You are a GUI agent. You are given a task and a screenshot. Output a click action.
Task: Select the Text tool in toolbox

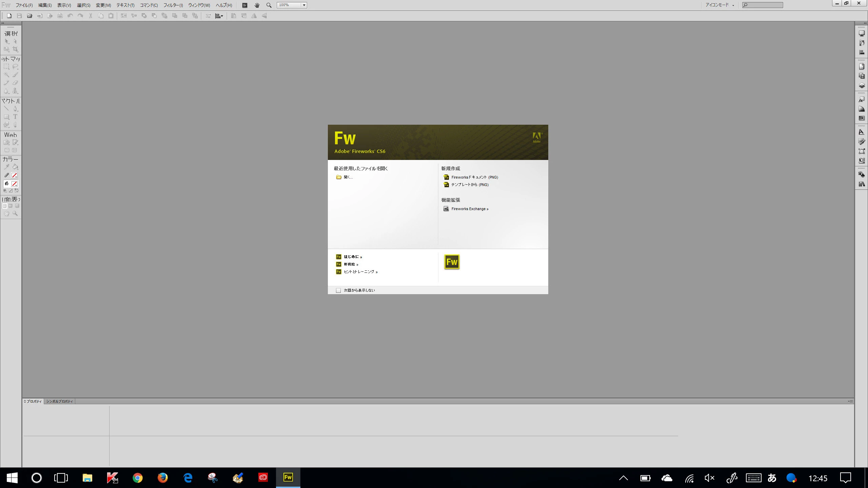15,117
